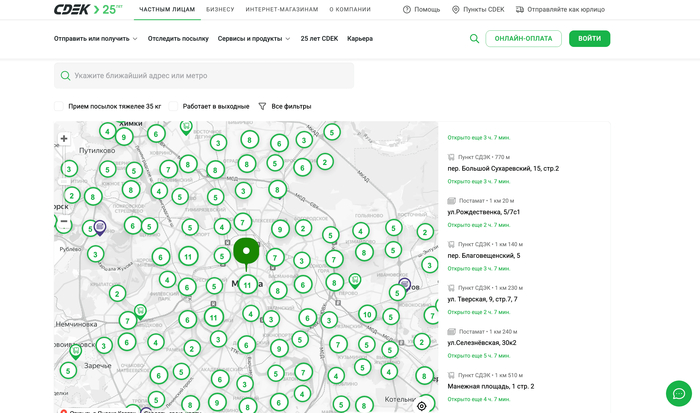Zoom out on the map
The width and height of the screenshot is (700, 413).
click(64, 222)
